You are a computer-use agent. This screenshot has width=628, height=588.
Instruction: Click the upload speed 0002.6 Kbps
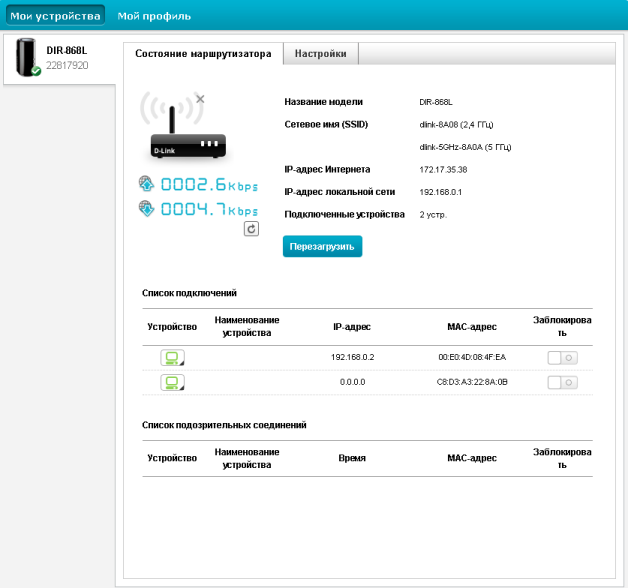(209, 185)
